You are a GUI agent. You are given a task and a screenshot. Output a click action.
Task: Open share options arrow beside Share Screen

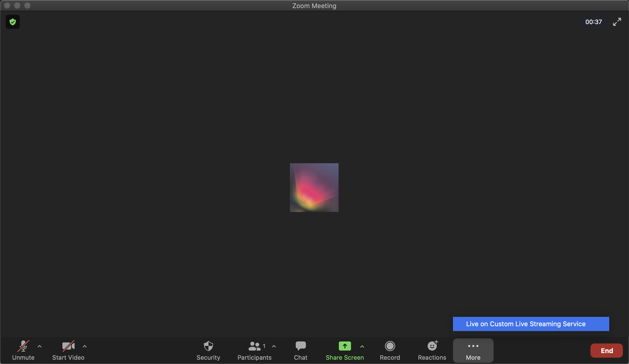coord(362,346)
